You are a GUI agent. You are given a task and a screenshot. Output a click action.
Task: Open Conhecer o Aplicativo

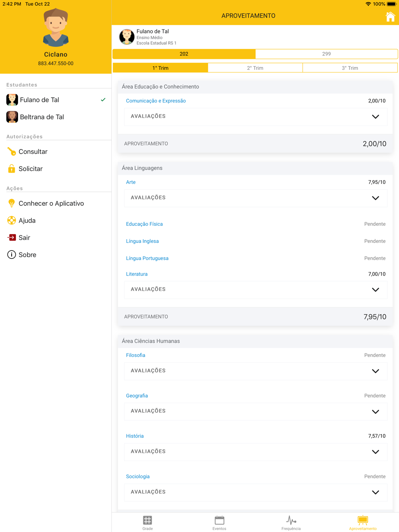[x=56, y=203]
